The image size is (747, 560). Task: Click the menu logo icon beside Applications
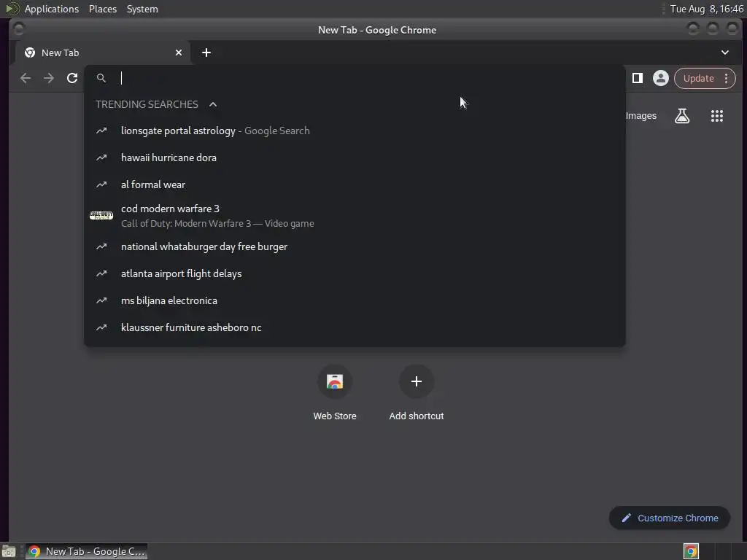[x=12, y=9]
